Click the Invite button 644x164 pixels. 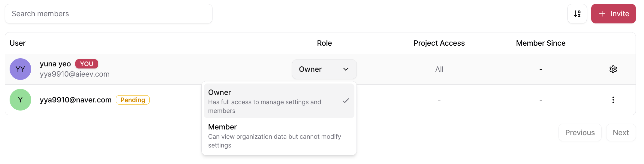613,14
